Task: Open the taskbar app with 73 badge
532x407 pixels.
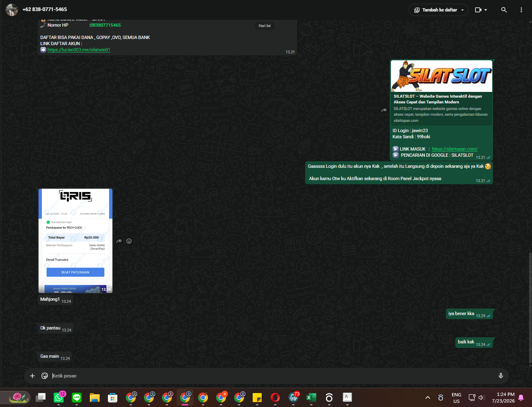Action: (x=293, y=397)
